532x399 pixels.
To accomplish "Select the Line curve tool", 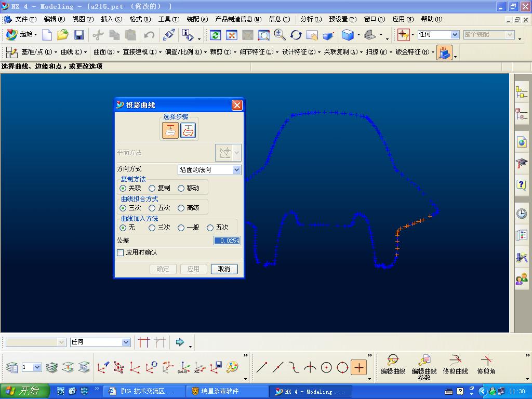I will tap(262, 367).
